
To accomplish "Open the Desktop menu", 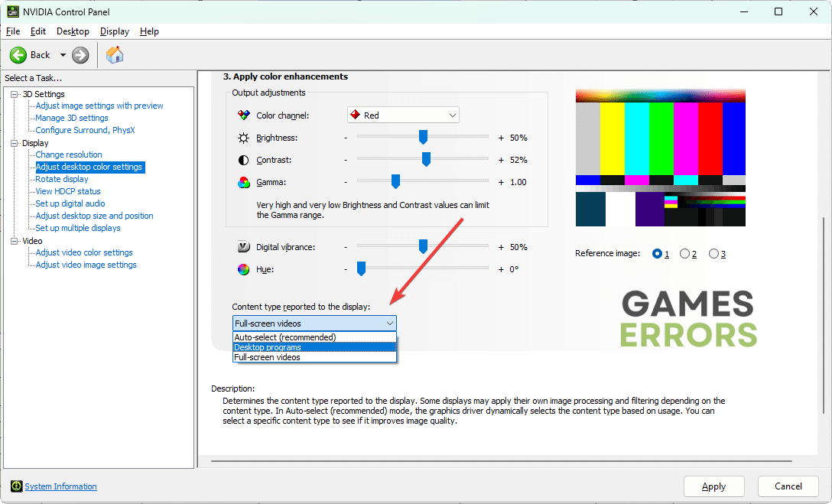I will [73, 31].
